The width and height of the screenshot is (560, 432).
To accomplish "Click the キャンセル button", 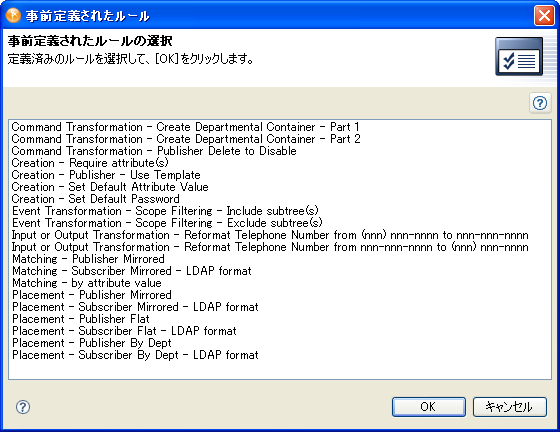I will [x=510, y=407].
